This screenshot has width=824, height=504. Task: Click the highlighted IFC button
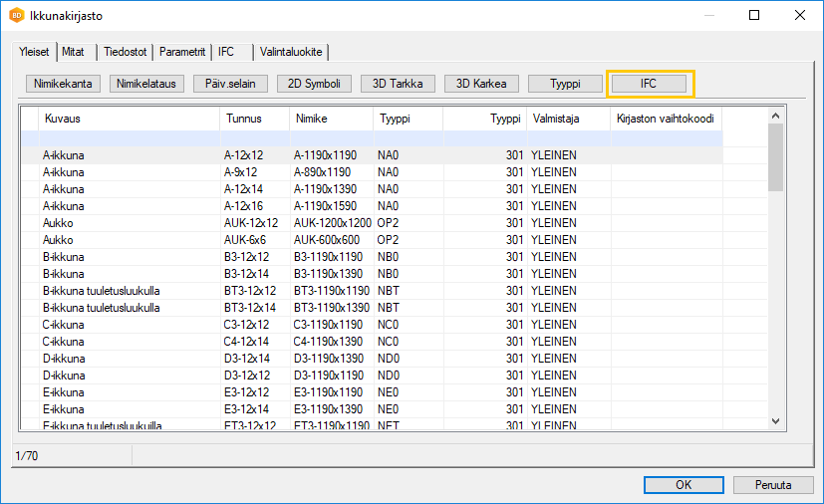click(x=649, y=84)
